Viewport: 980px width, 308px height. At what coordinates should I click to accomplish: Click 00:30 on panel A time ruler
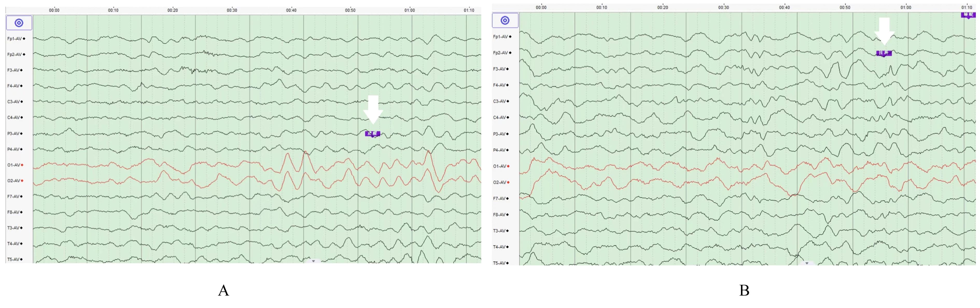pyautogui.click(x=232, y=10)
